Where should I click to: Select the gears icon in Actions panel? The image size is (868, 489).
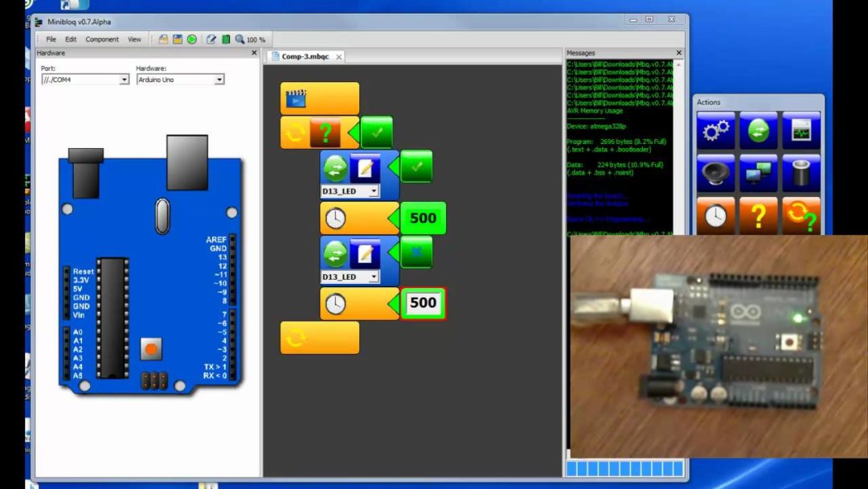click(x=715, y=130)
